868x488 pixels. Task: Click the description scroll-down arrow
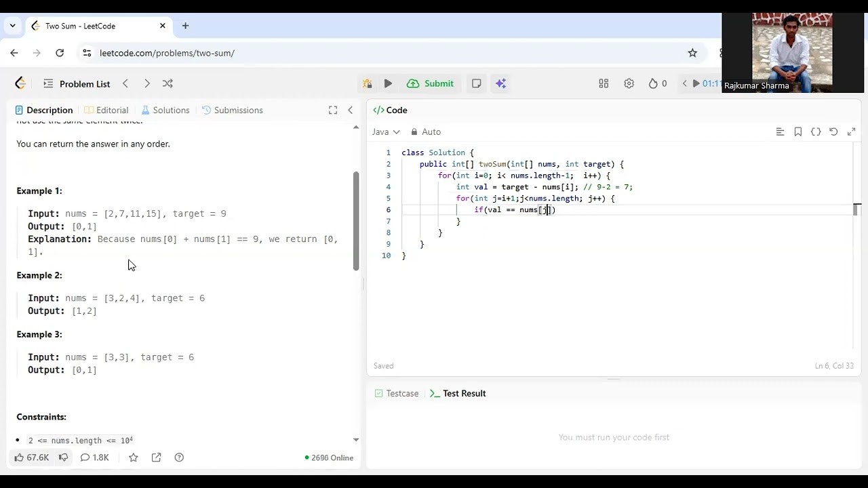click(356, 440)
